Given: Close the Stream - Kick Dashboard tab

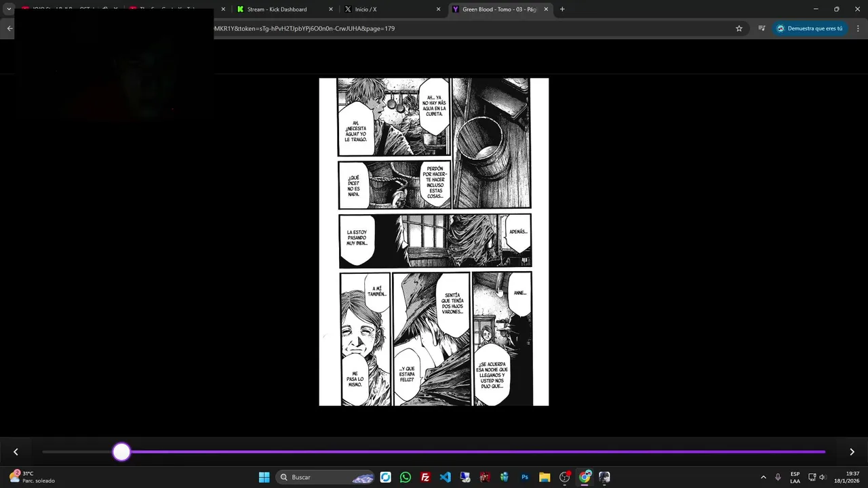Looking at the screenshot, I should point(331,9).
